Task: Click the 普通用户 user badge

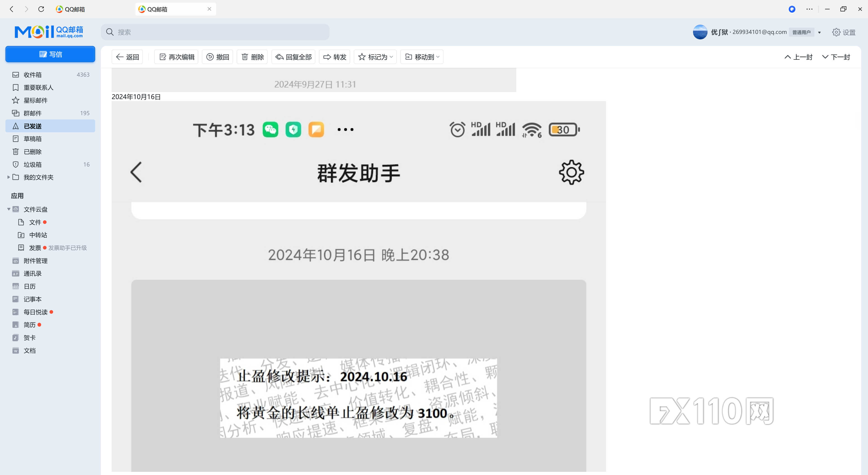Action: [801, 32]
